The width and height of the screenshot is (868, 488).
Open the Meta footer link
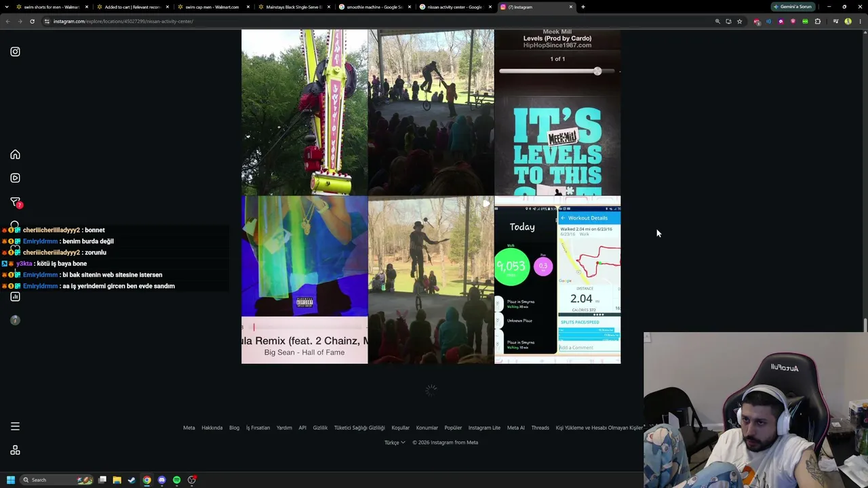click(x=189, y=428)
